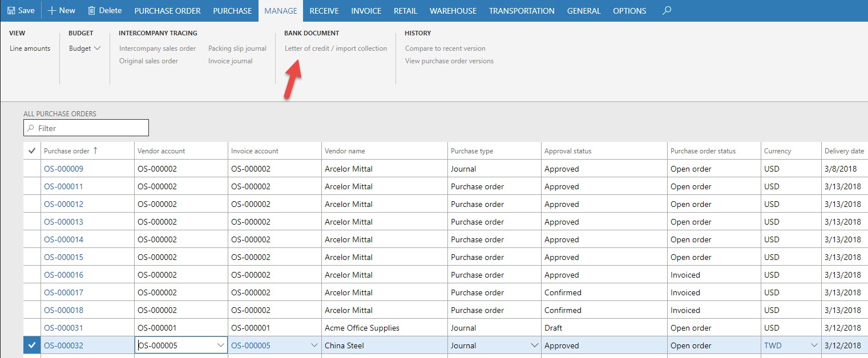Select the row checkbox for OS-000009
This screenshot has height=358, width=868.
tap(31, 169)
